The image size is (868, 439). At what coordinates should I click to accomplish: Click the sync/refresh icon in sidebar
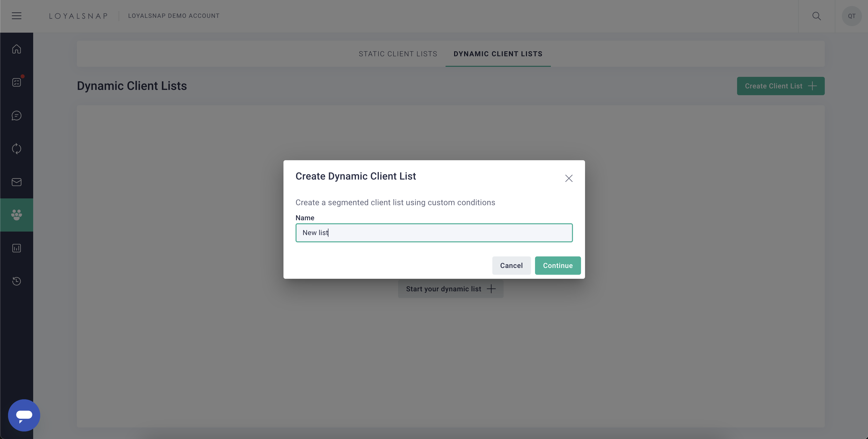[x=17, y=148]
